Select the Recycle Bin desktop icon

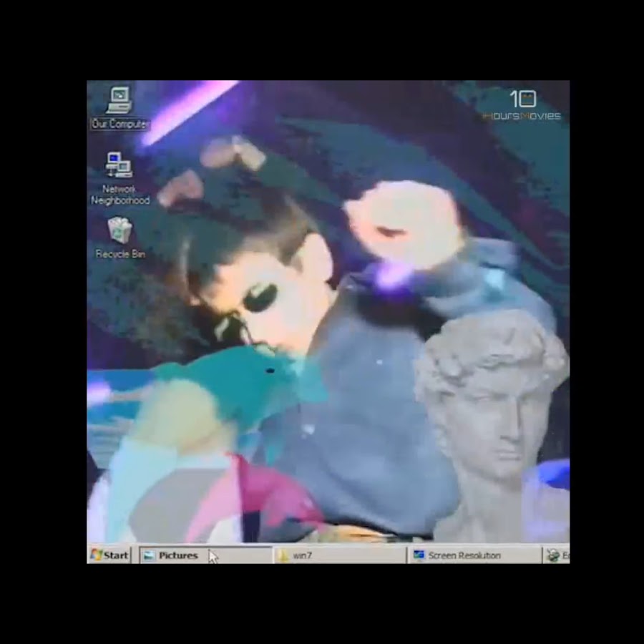[x=119, y=230]
